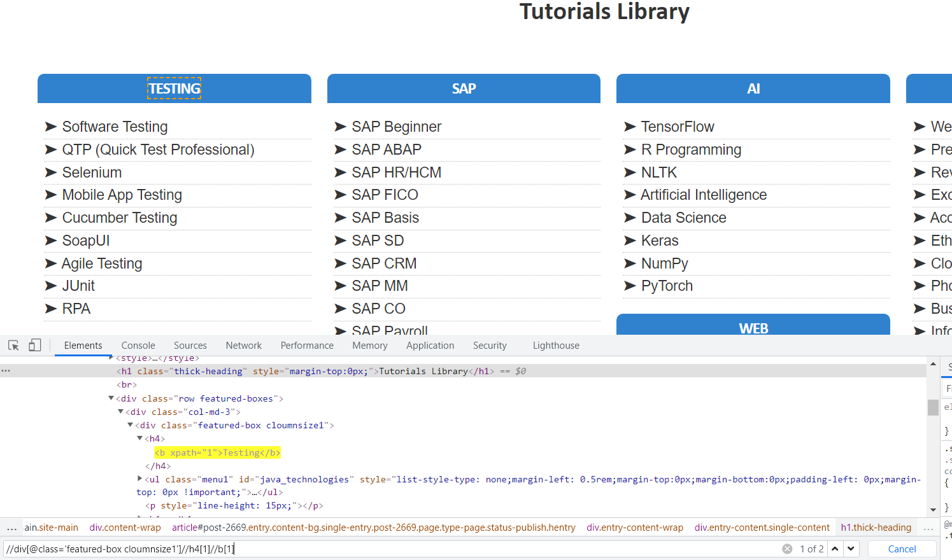Image resolution: width=952 pixels, height=560 pixels.
Task: Open the SAP Basis link
Action: (x=385, y=218)
